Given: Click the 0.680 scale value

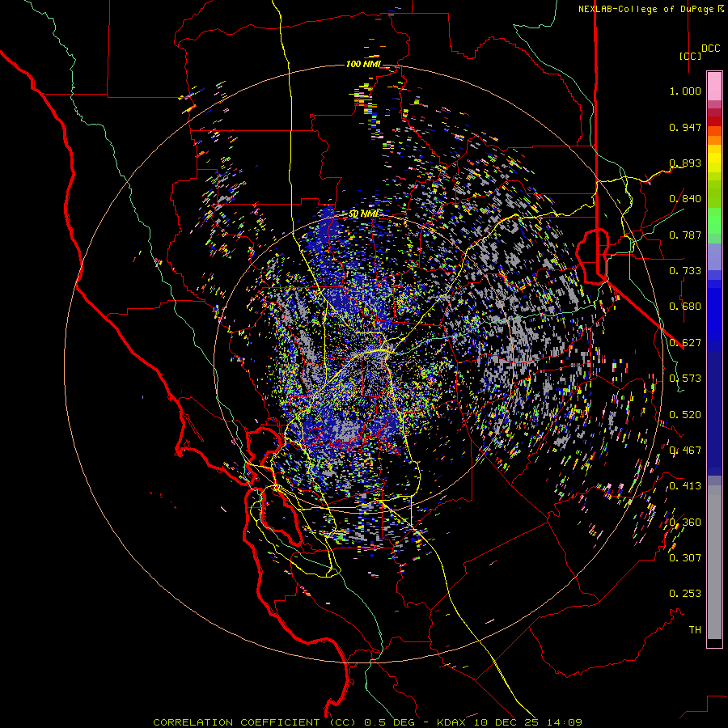Looking at the screenshot, I should click(685, 307).
